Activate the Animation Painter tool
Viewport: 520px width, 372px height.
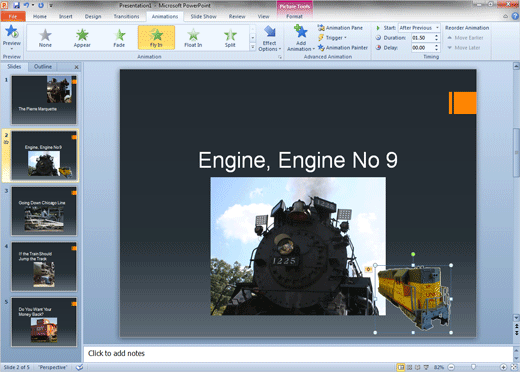tap(343, 48)
